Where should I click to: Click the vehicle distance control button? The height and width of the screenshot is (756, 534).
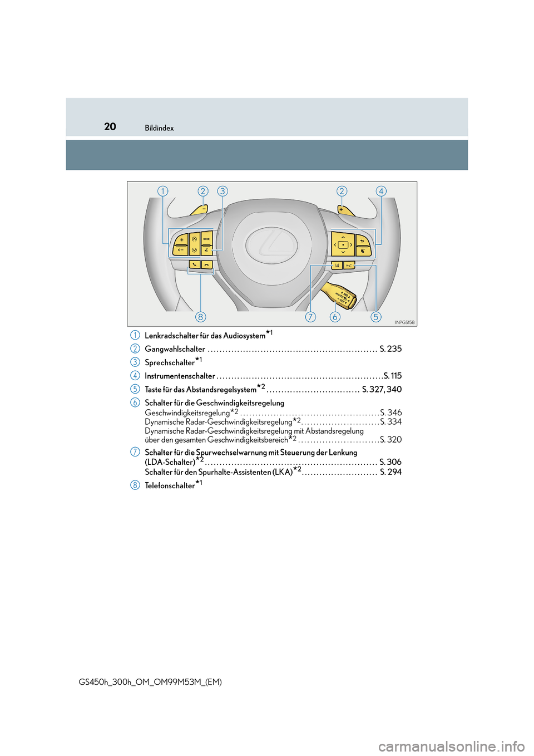(349, 266)
